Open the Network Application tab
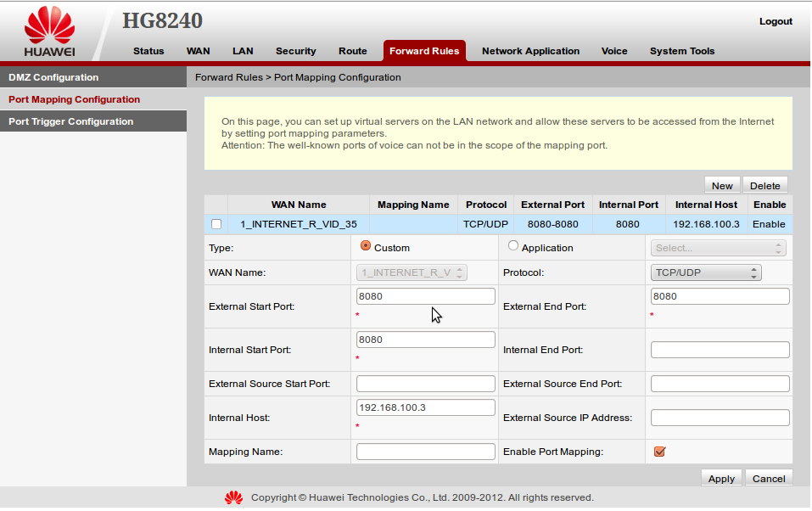This screenshot has width=812, height=511. coord(531,51)
